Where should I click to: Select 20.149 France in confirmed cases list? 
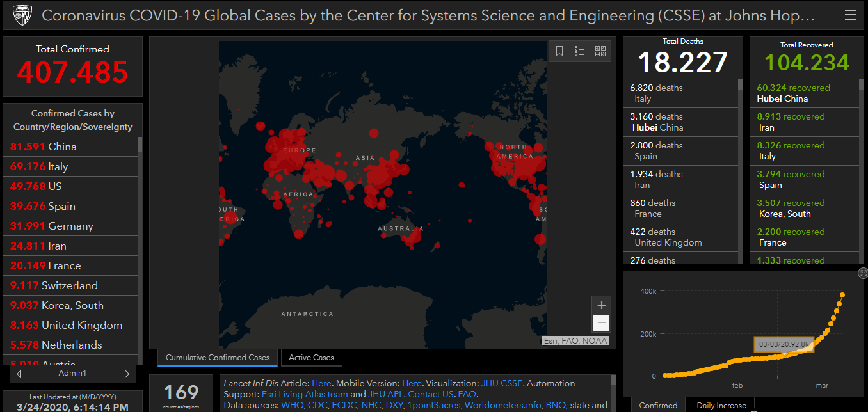click(70, 265)
